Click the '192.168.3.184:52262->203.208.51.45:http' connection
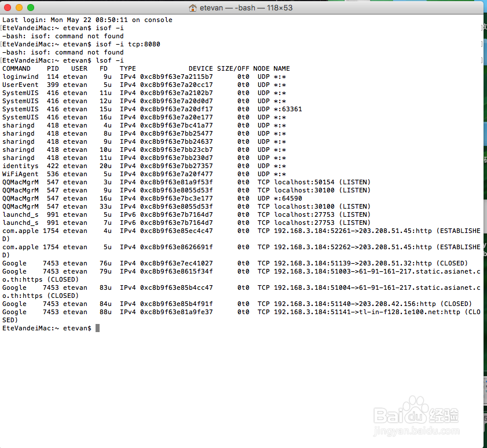The width and height of the screenshot is (487, 448). point(353,247)
